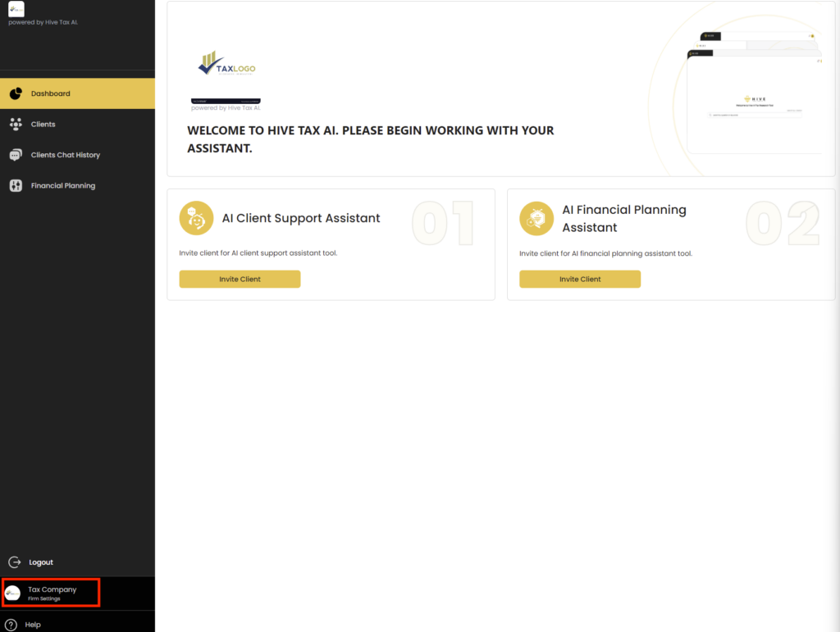Click the Logout arrow icon

pos(14,562)
